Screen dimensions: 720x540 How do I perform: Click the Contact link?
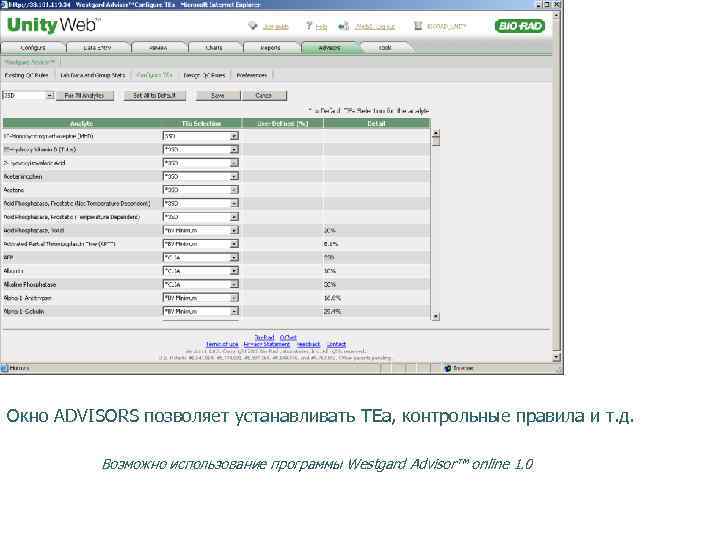[336, 344]
